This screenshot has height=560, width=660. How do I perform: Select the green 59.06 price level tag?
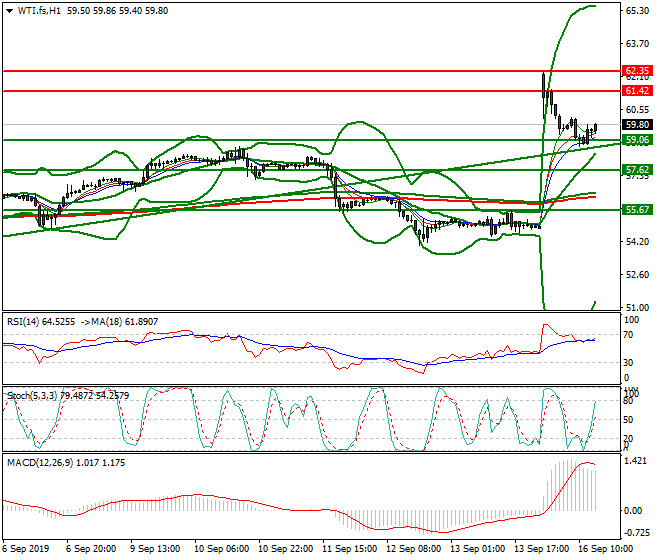point(637,140)
